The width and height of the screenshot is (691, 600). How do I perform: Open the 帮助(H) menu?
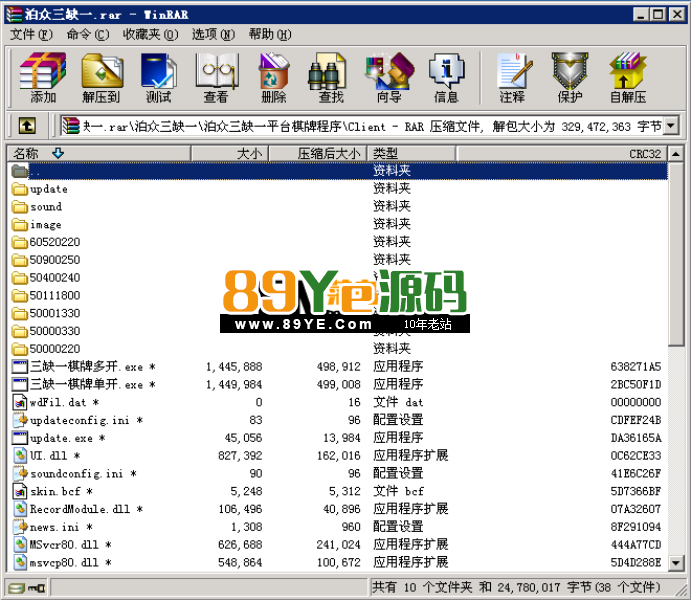click(270, 34)
